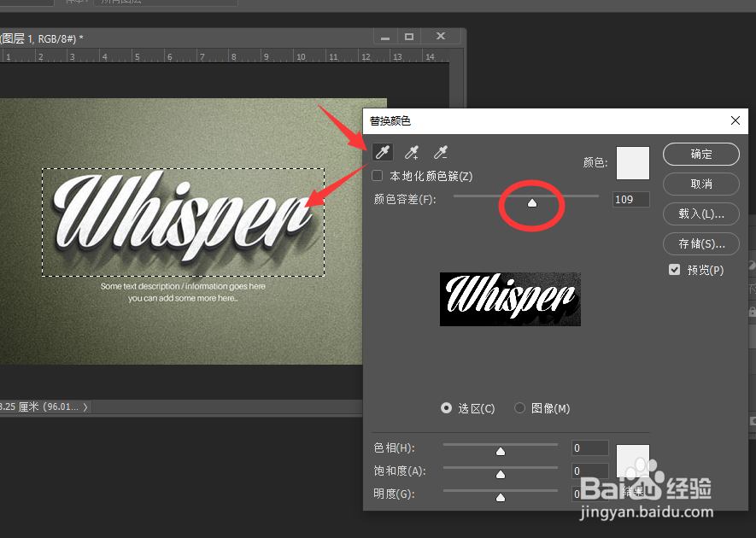Click the Whisper selection preview thumbnail

click(x=510, y=299)
